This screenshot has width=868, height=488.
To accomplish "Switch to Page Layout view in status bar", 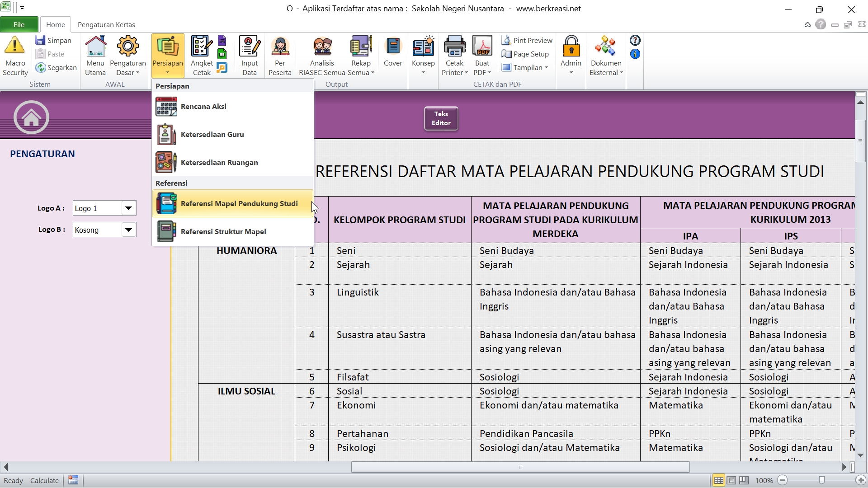I will pos(731,480).
